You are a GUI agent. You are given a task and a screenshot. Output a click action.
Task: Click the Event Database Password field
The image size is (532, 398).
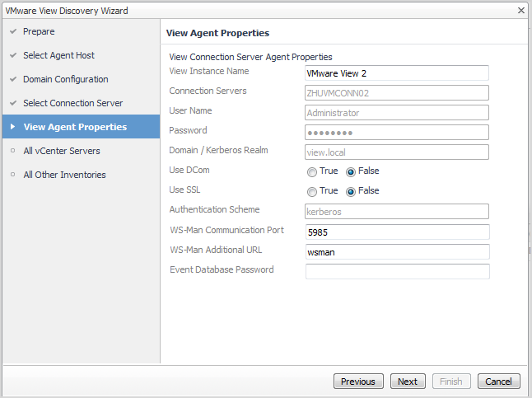[x=397, y=272]
